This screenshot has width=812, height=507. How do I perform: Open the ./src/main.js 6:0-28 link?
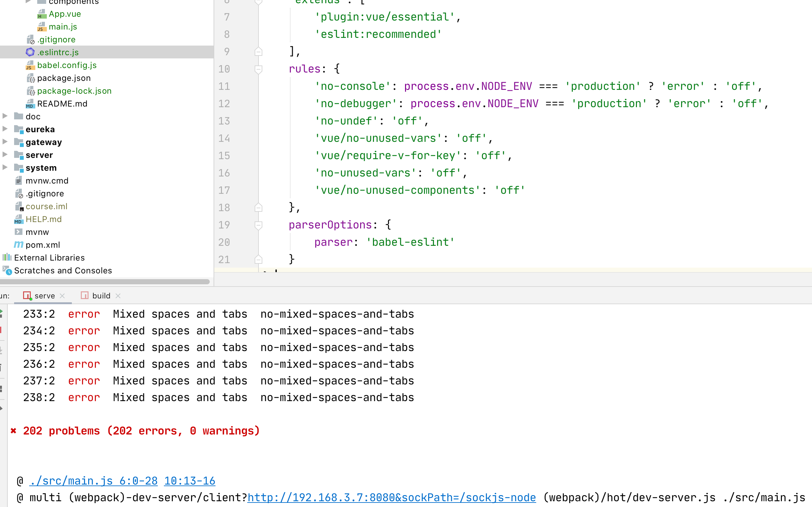point(94,481)
